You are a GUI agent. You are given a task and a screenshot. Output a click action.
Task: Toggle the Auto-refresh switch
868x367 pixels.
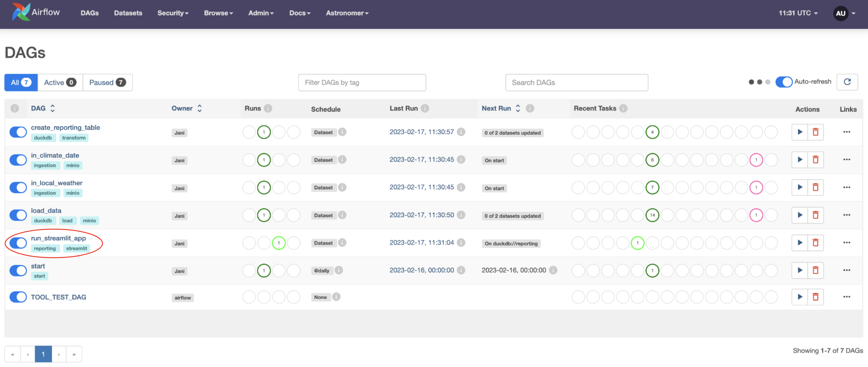[x=783, y=82]
